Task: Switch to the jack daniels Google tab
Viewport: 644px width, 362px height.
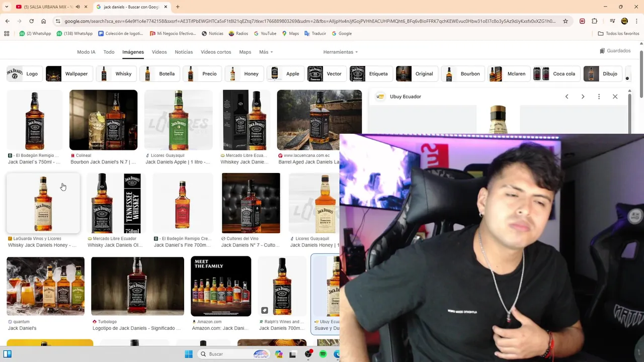Action: tap(132, 7)
